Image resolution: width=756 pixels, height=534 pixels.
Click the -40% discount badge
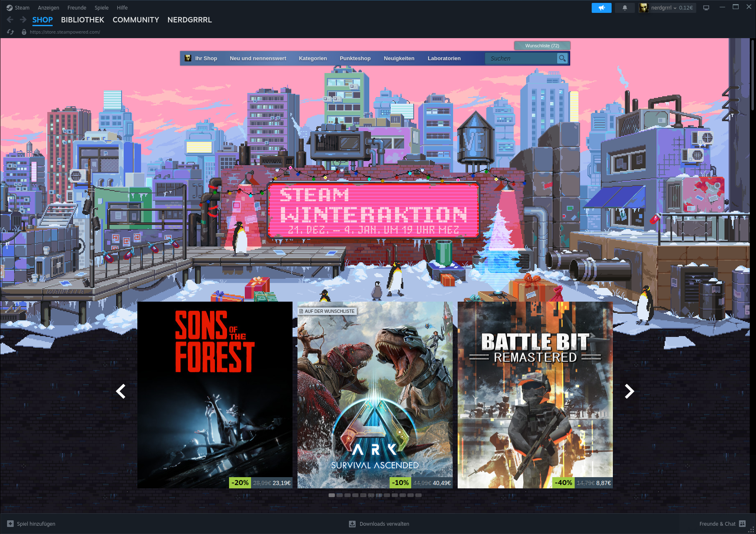[563, 483]
